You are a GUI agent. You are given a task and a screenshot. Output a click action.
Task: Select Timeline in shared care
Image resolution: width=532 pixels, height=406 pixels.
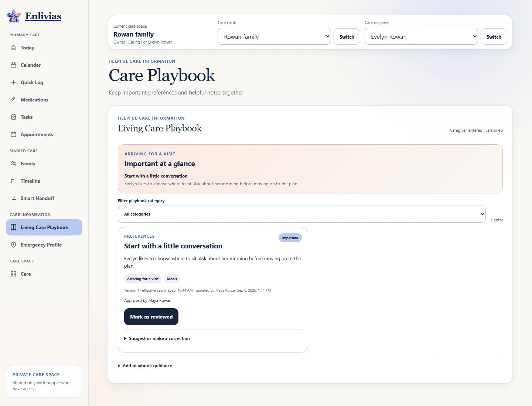(x=44, y=181)
